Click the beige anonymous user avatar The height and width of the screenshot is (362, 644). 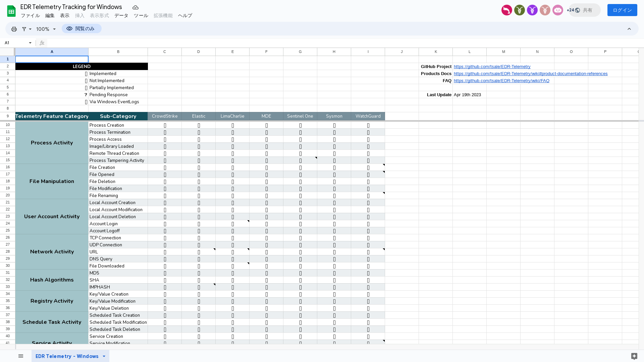tap(545, 10)
